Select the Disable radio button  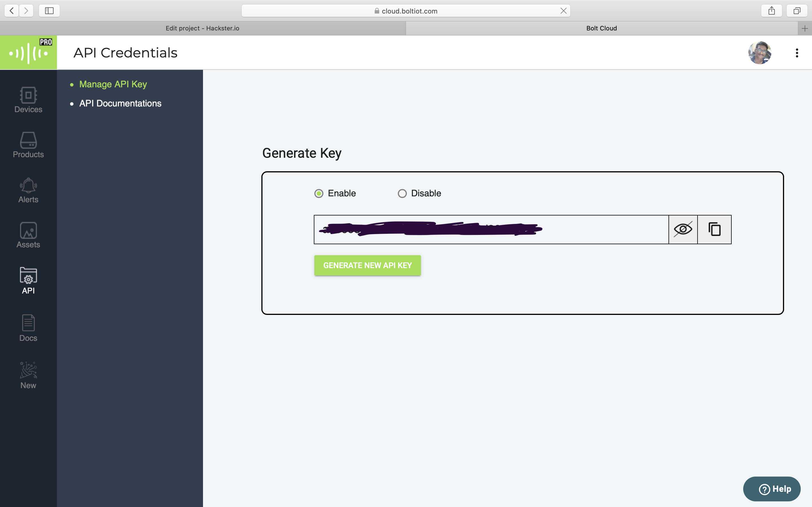pos(402,194)
